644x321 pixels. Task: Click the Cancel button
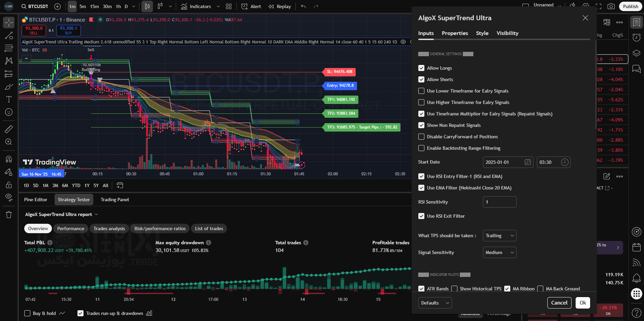coord(559,303)
